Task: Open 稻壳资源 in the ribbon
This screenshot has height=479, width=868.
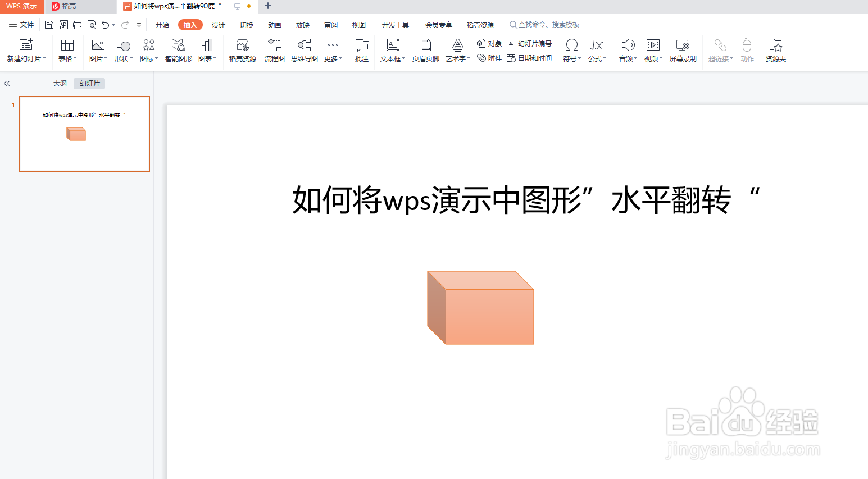Action: coord(243,51)
